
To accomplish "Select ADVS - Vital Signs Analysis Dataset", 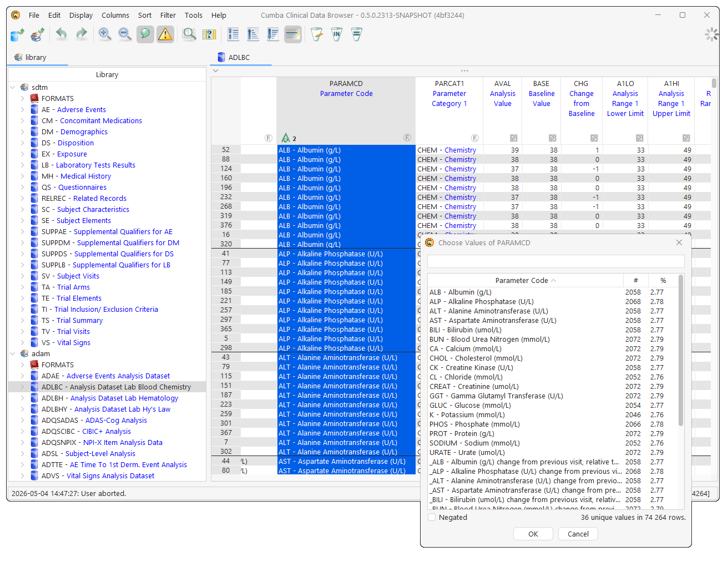I will point(98,475).
